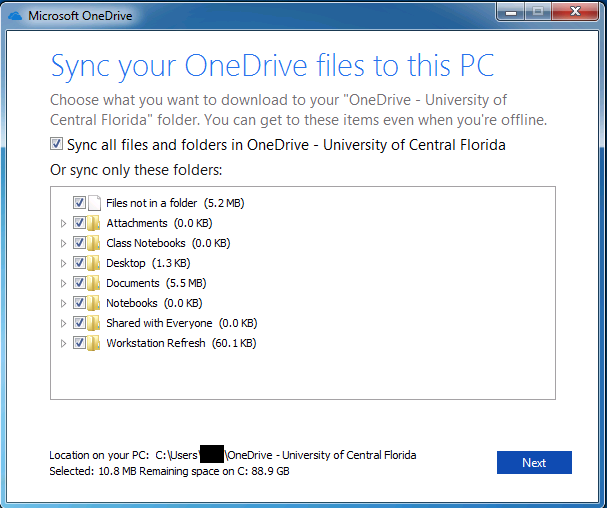Image resolution: width=607 pixels, height=508 pixels.
Task: Uncheck Sync all files and folders checkbox
Action: coord(56,144)
